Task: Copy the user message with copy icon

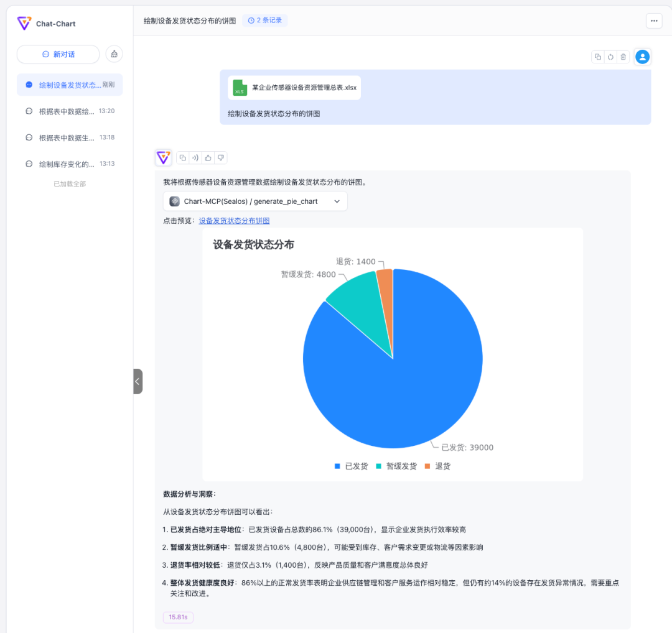Action: pos(598,57)
